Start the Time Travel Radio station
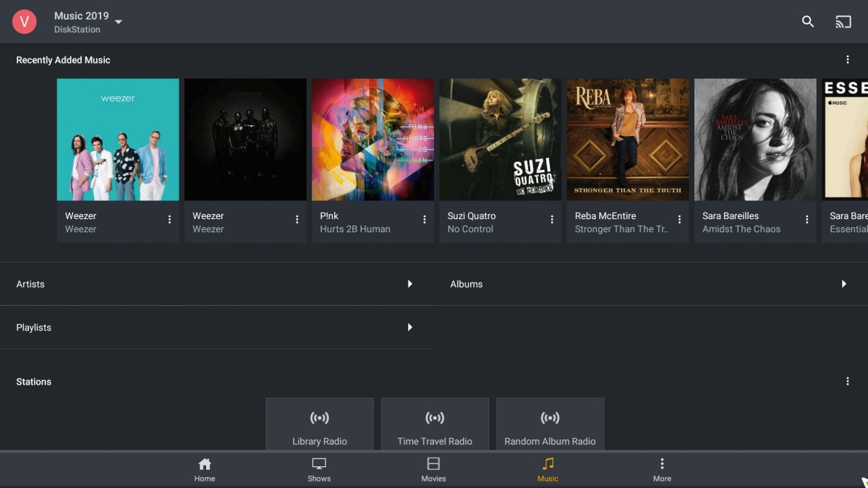Screen dimensions: 868x488 [435, 424]
